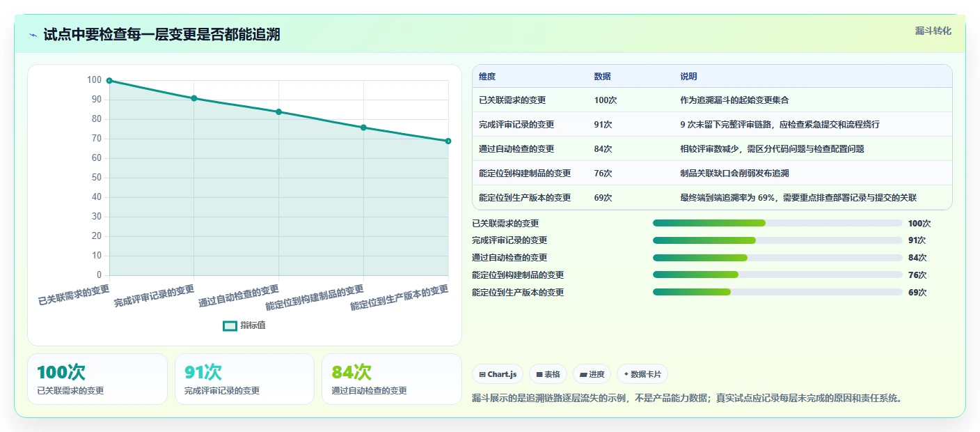This screenshot has height=432, width=980.
Task: Click the 进度 tag
Action: [592, 374]
